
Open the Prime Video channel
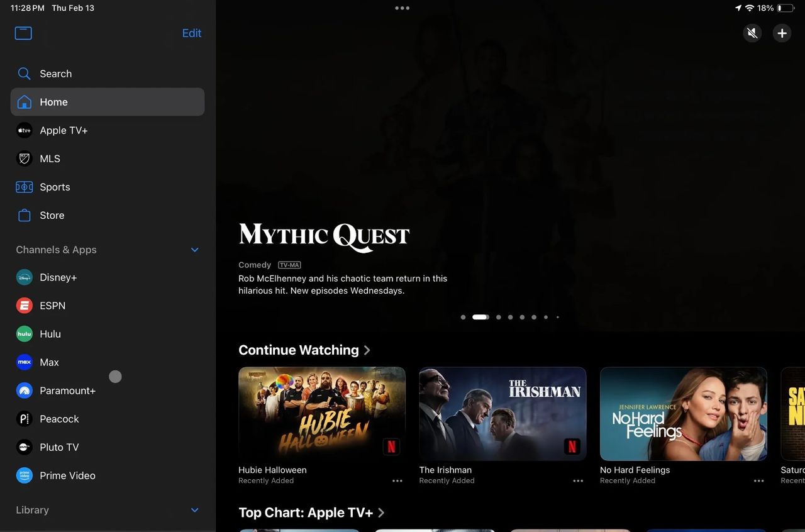pos(67,475)
